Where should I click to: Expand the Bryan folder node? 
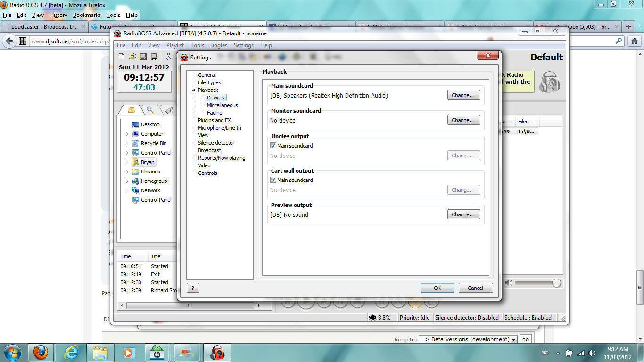(x=127, y=162)
